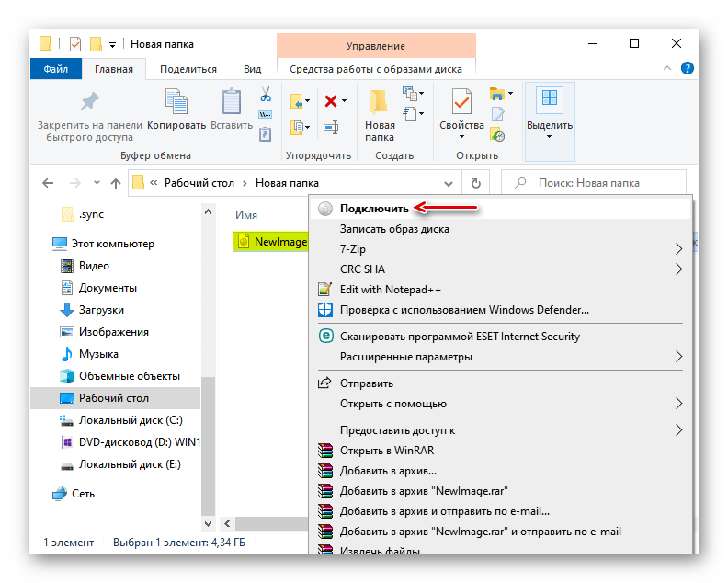Open the Properties dropdown arrow
The image size is (728, 583).
(461, 137)
